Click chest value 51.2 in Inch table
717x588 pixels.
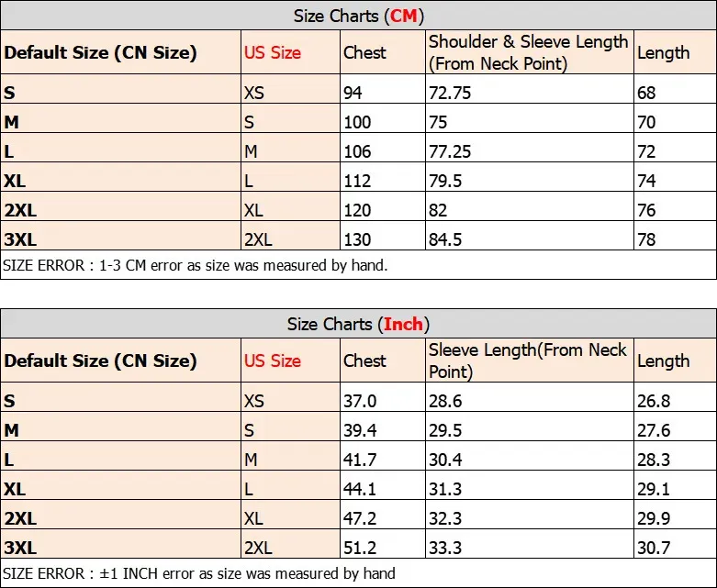[x=360, y=548]
